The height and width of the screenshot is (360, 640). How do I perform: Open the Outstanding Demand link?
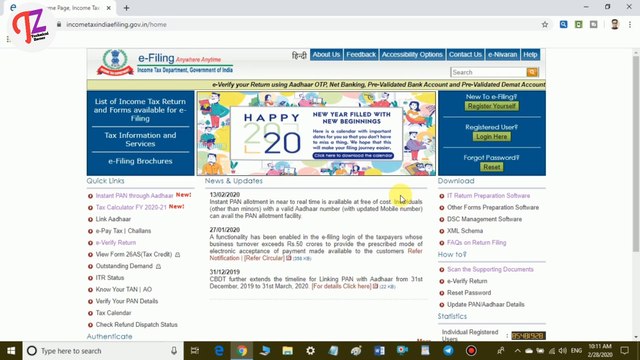click(124, 266)
